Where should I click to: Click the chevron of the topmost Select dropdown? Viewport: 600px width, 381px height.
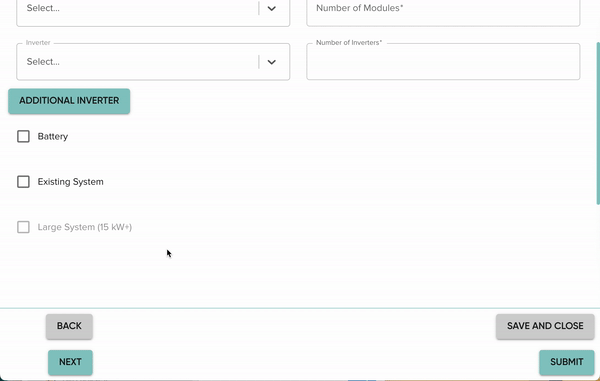[x=272, y=8]
